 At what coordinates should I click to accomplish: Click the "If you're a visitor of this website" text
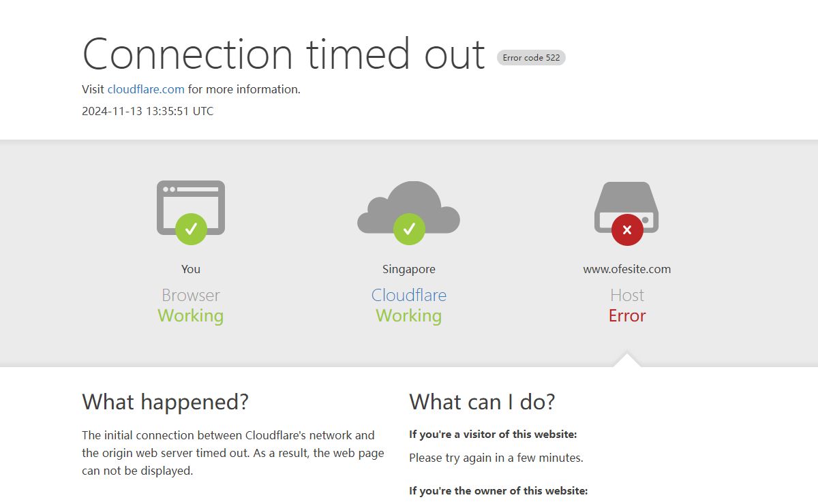tap(493, 435)
